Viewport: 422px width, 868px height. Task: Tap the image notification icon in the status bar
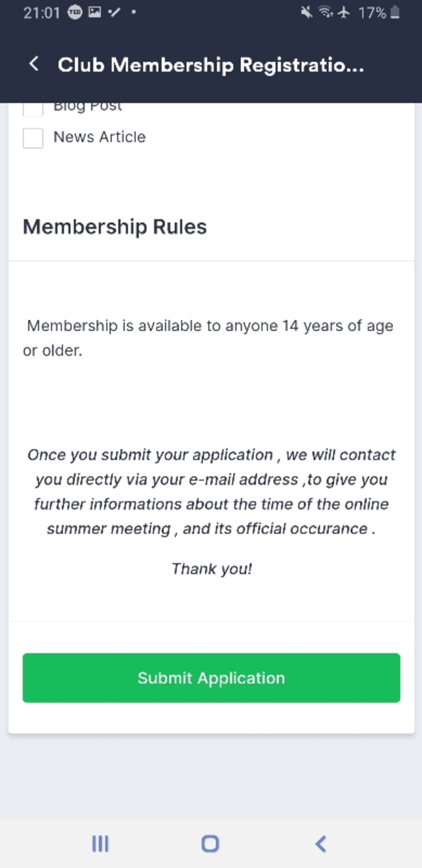(x=94, y=13)
